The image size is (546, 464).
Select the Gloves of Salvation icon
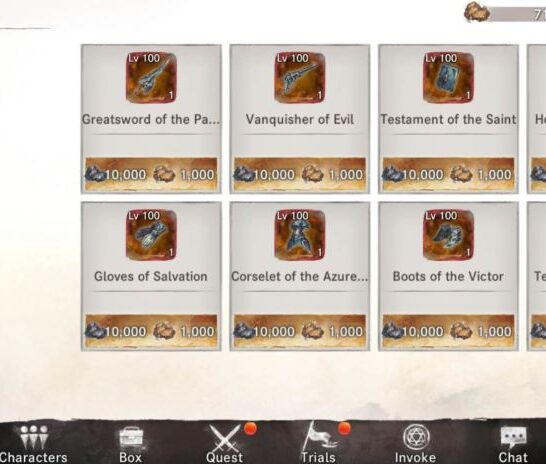pos(151,235)
